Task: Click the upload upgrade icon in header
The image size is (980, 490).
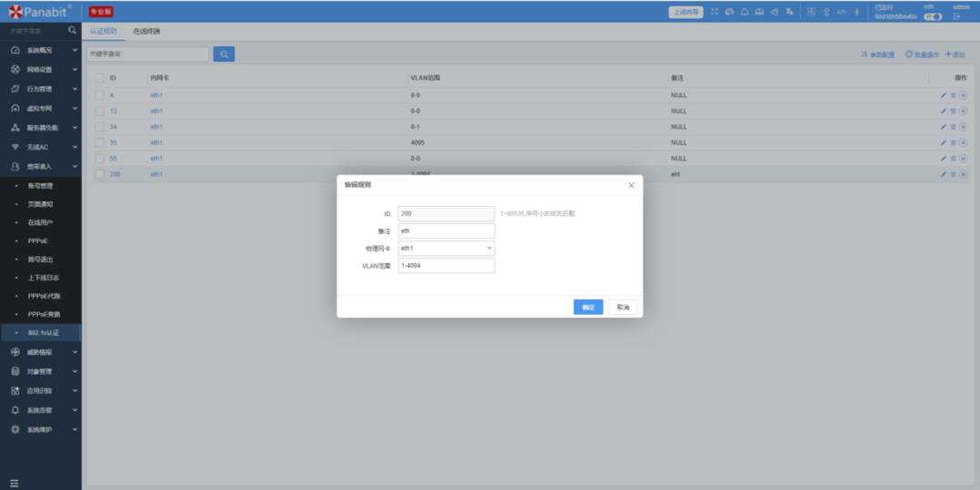Action: (x=827, y=12)
